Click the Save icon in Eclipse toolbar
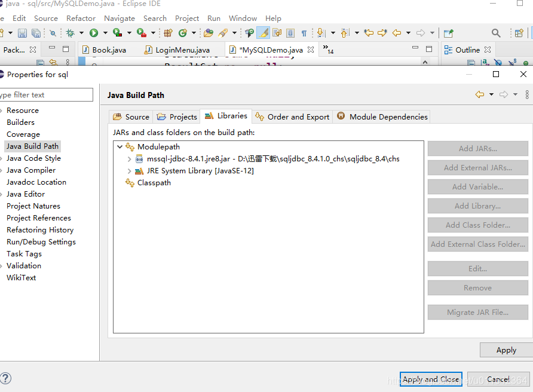This screenshot has height=392, width=533. [x=22, y=33]
